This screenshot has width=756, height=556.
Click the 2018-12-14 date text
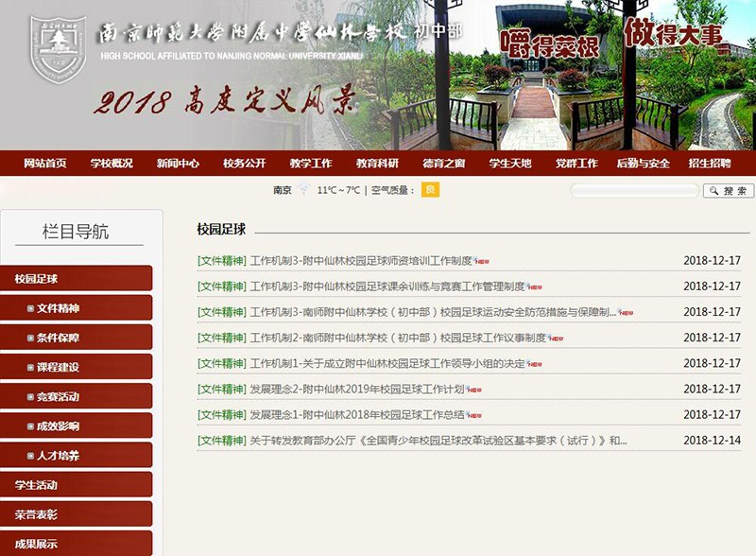[x=712, y=441]
